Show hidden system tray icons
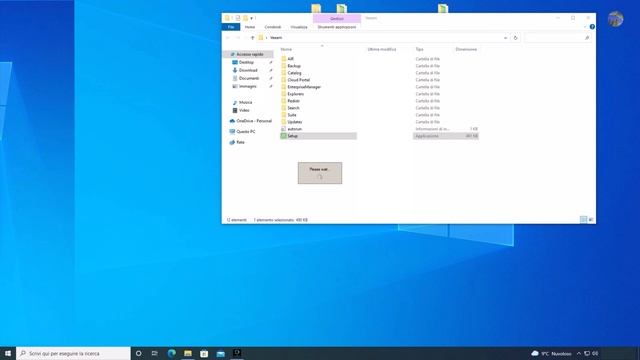 tap(578, 353)
